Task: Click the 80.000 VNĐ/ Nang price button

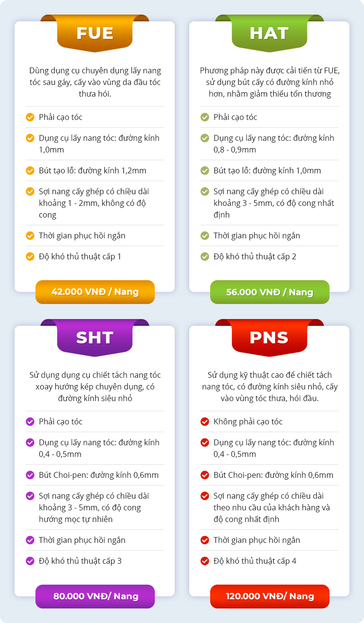Action: [95, 596]
